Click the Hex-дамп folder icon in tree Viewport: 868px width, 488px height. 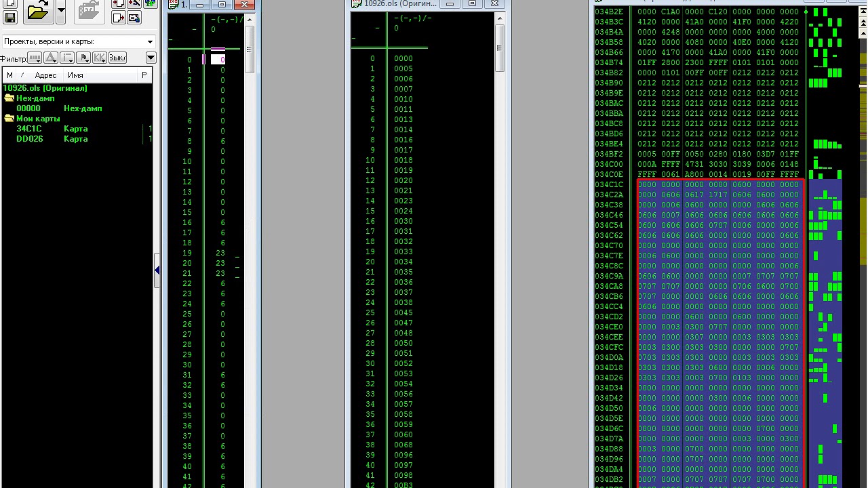tap(9, 98)
